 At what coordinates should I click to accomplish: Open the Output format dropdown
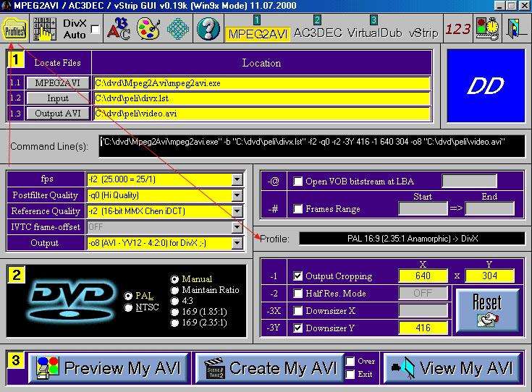[x=237, y=243]
